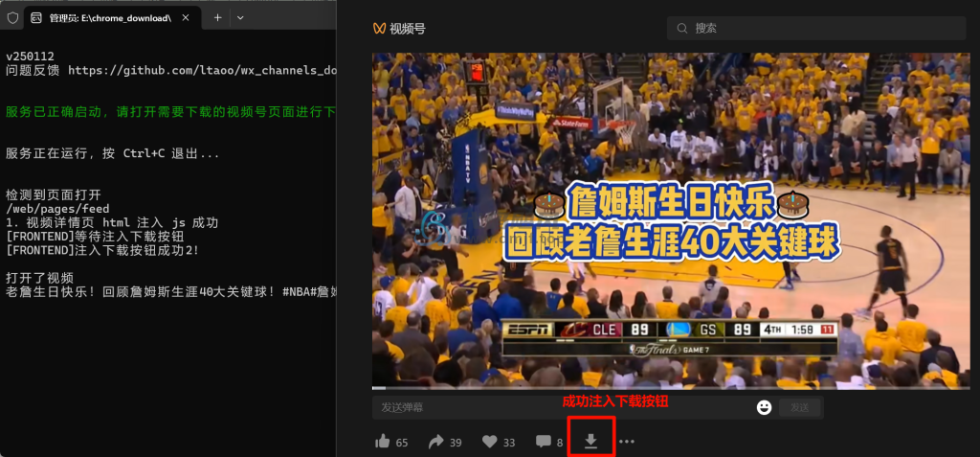
Task: Select the 管理员: E:\chrome_download tab
Action: pyautogui.click(x=113, y=17)
